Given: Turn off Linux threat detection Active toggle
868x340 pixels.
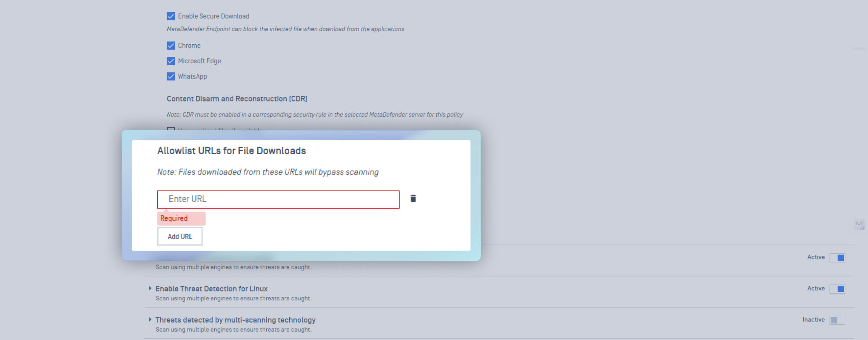Looking at the screenshot, I should click(x=837, y=289).
